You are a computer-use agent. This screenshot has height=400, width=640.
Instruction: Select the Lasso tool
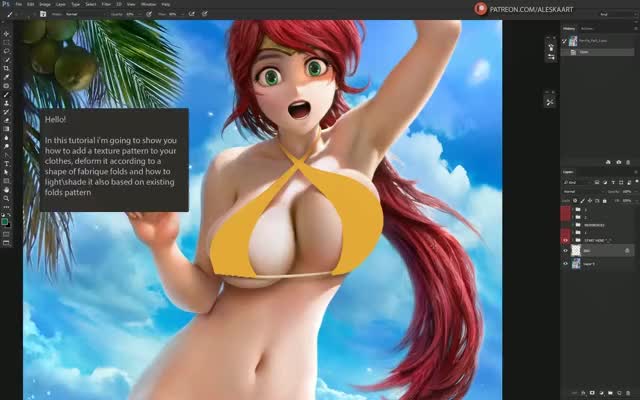pos(6,51)
